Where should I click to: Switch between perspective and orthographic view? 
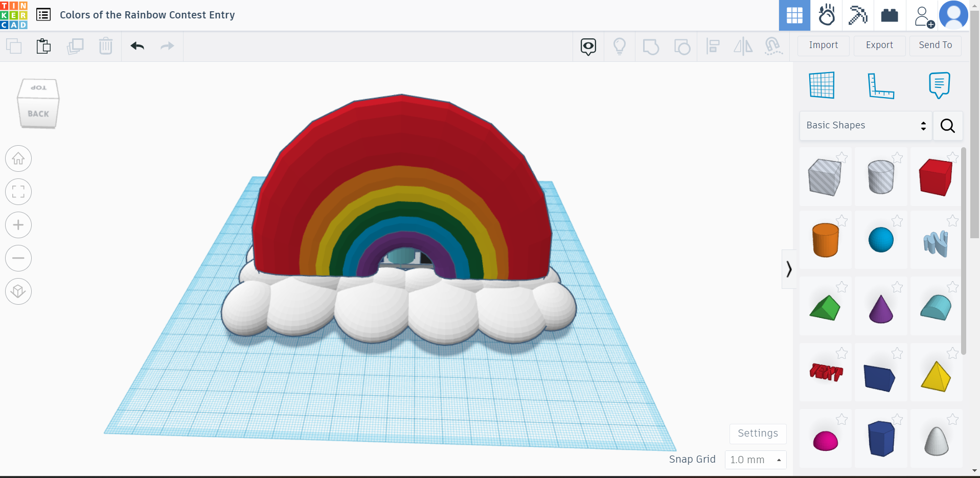(x=18, y=291)
